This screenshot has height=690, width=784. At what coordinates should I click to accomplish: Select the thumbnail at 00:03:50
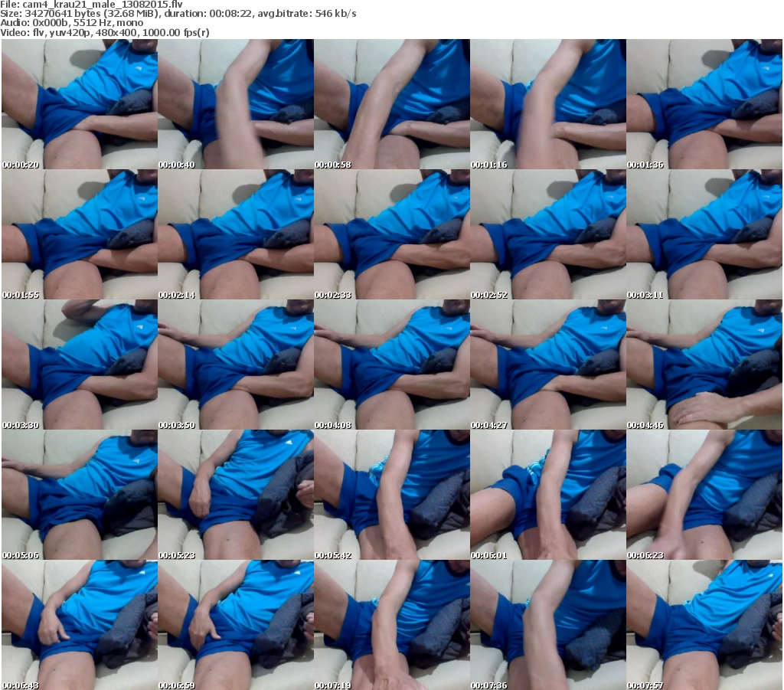tap(236, 365)
